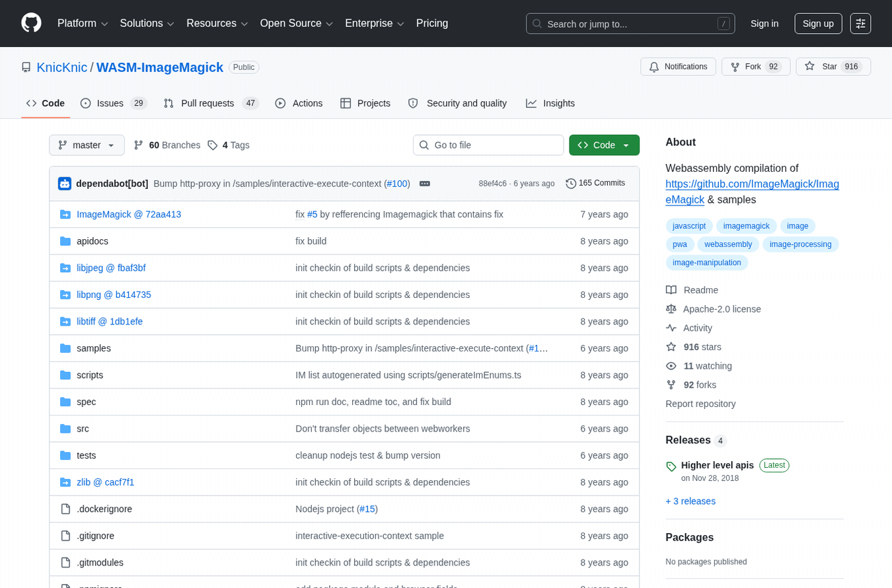
Task: Click the Sign up button
Action: click(818, 24)
